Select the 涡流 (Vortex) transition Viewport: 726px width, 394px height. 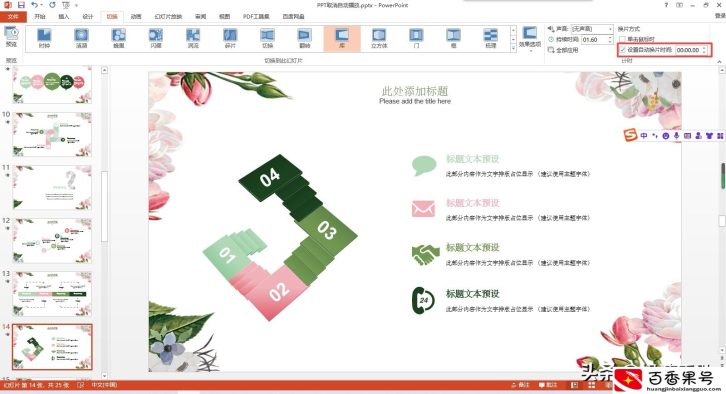point(193,38)
